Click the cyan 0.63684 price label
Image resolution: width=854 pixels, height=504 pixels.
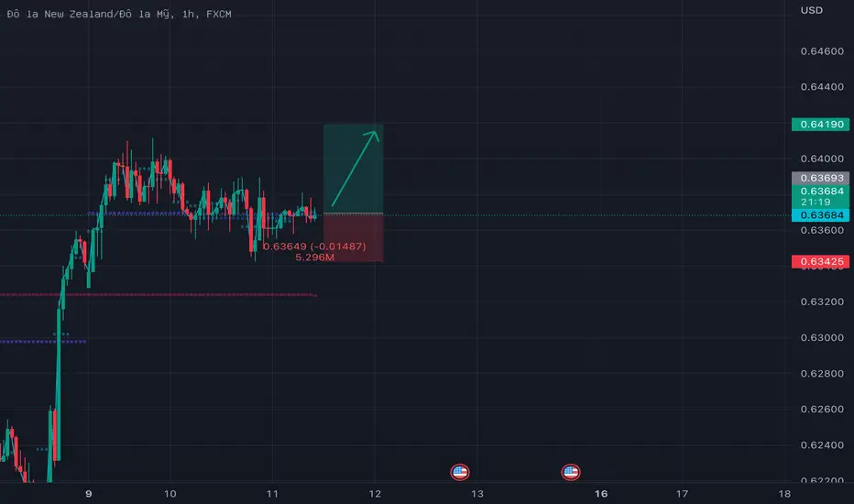(820, 215)
